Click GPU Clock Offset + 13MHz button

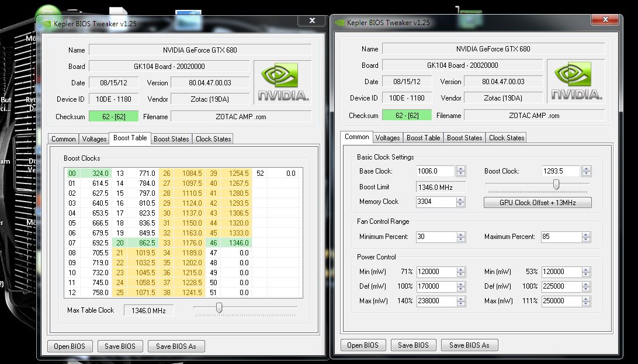[x=538, y=203]
